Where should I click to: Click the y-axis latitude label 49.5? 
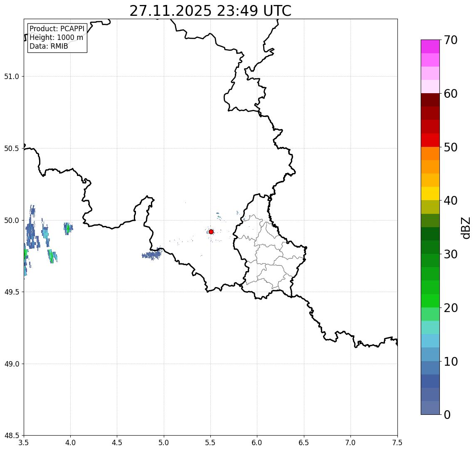[x=12, y=292]
